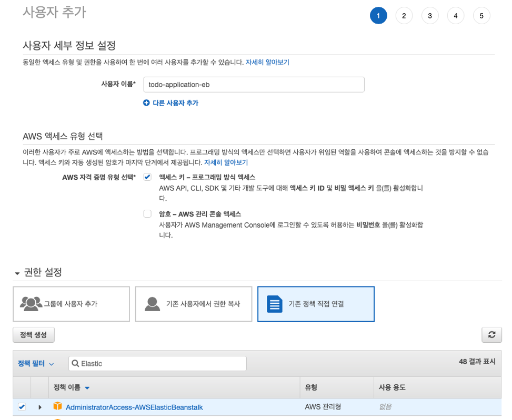Click the 사용자 추가 page title
Screen dimensions: 512x420
pos(54,12)
